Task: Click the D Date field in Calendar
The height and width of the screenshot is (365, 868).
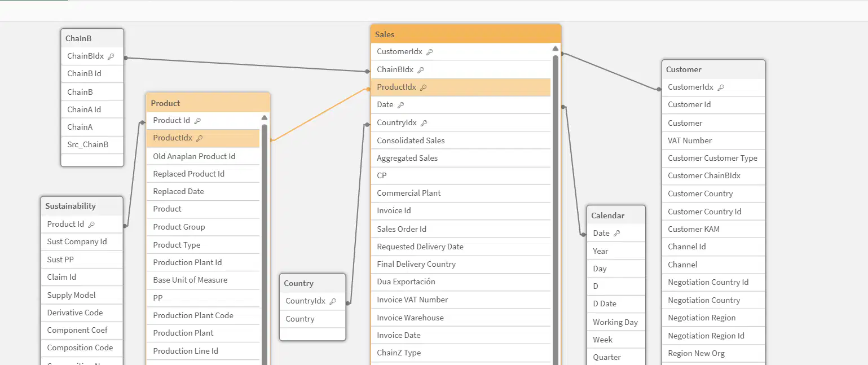Action: pos(616,304)
